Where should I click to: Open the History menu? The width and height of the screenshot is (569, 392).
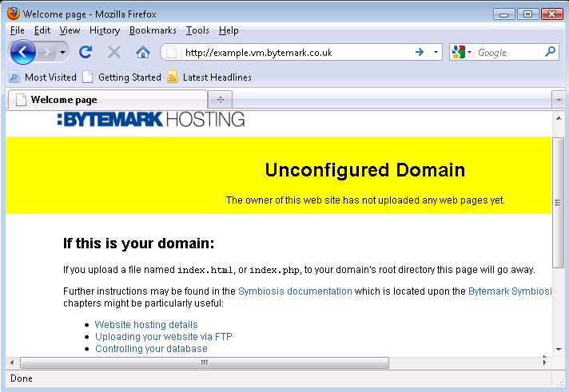click(x=105, y=30)
